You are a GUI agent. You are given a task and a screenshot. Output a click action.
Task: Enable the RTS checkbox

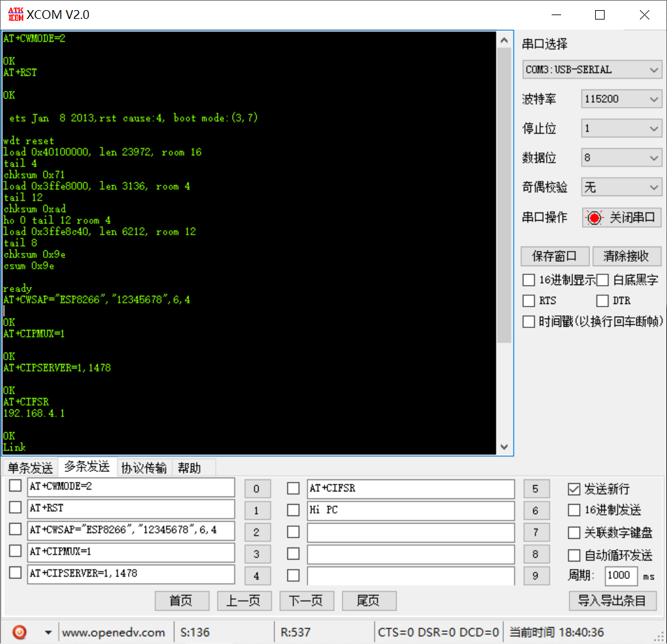coord(528,300)
